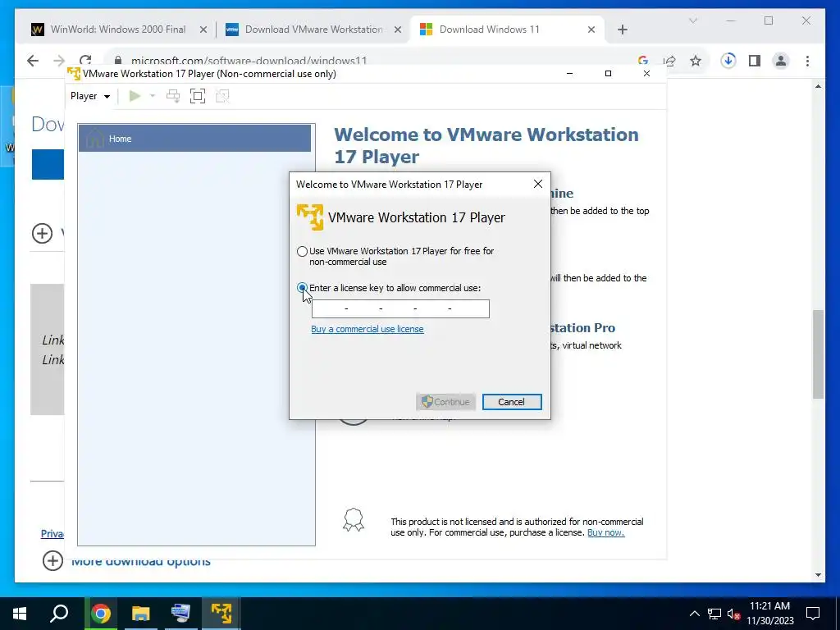840x630 pixels.
Task: Click the network tray icon
Action: tap(714, 614)
